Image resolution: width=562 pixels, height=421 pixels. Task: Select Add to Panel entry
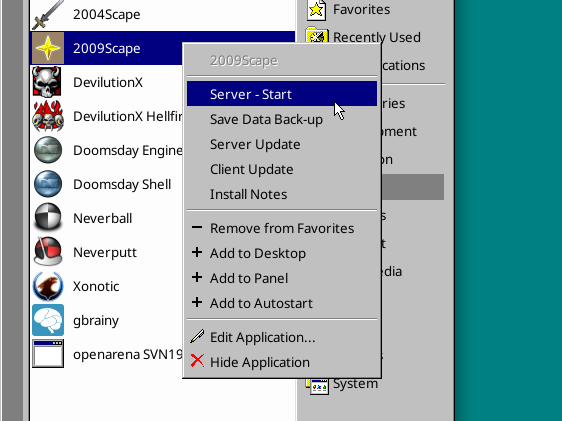tap(282, 278)
